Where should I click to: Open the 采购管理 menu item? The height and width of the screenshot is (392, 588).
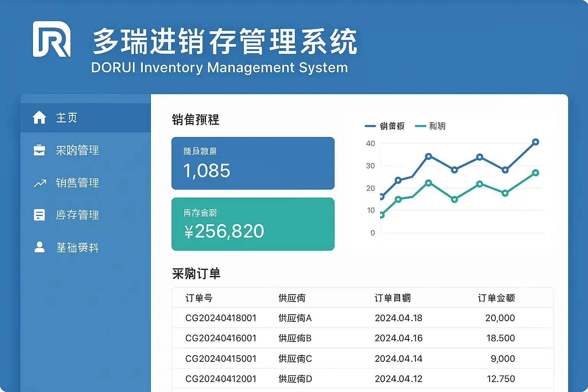tap(77, 150)
